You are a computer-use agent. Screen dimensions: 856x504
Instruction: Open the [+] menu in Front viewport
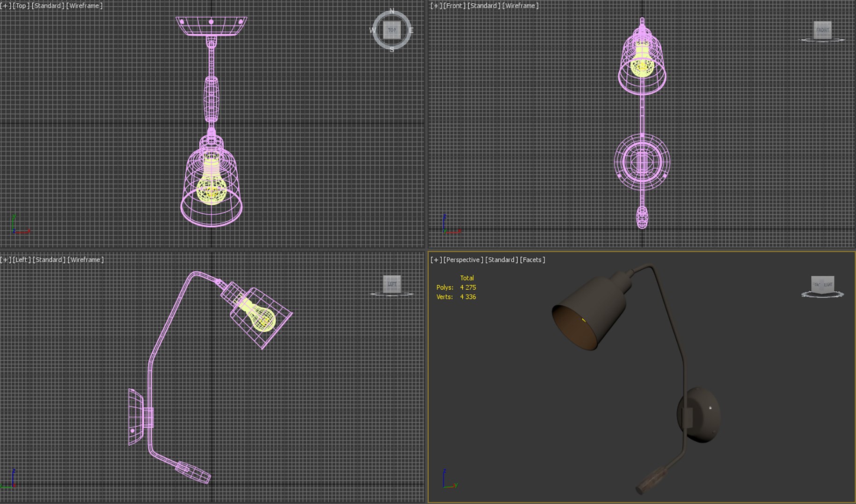tap(436, 6)
